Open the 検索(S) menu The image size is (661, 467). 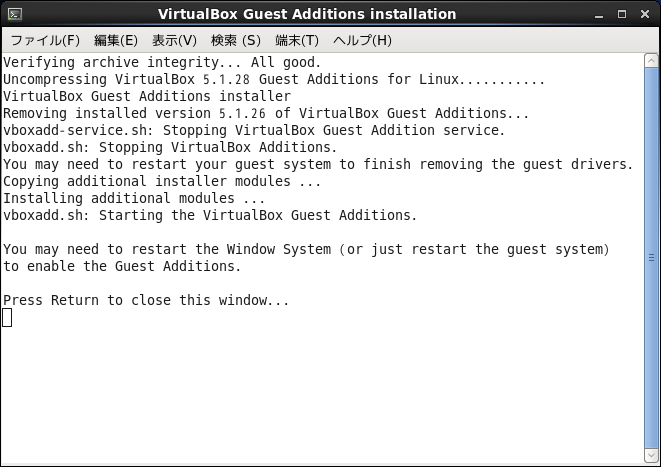(x=236, y=40)
